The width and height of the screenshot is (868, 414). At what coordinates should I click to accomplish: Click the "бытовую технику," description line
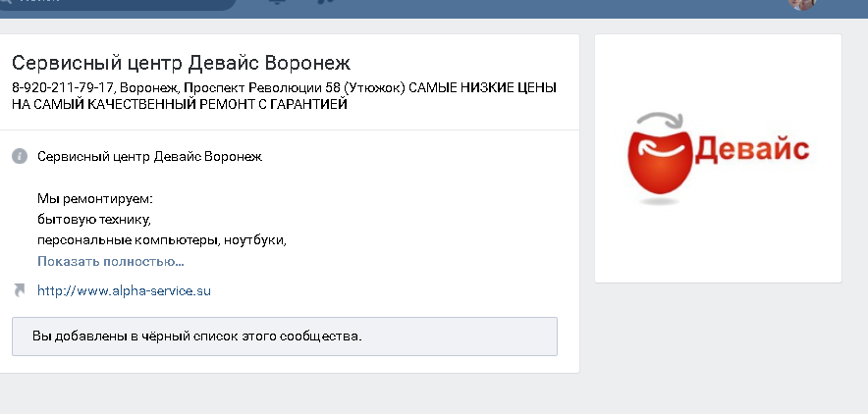coord(94,219)
